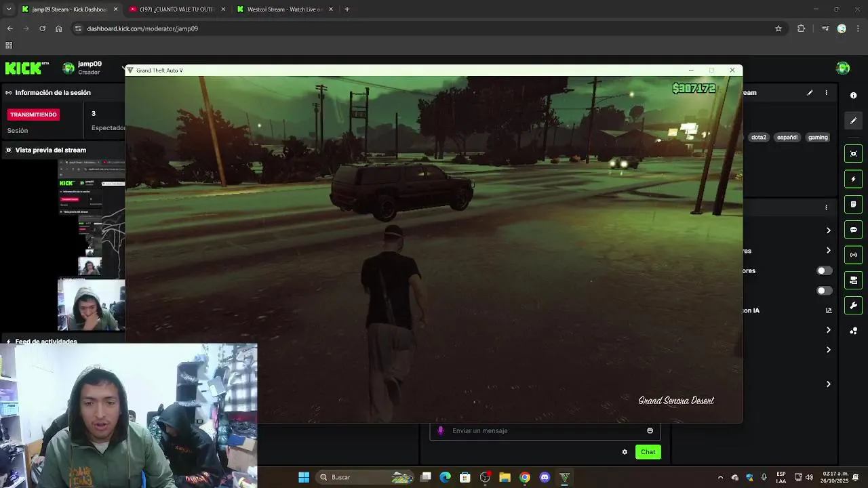The width and height of the screenshot is (868, 488).
Task: Open the document icon in the right sidebar
Action: (854, 204)
